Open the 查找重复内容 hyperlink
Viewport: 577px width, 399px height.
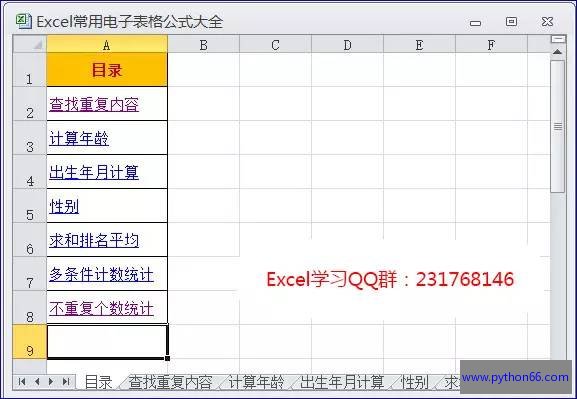pyautogui.click(x=94, y=105)
